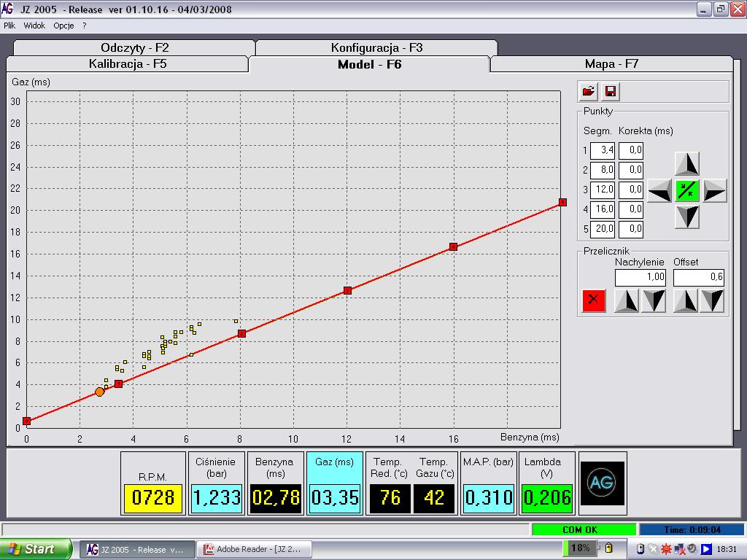
Task: Click the Temp. Gazu readout 42
Action: tap(434, 498)
